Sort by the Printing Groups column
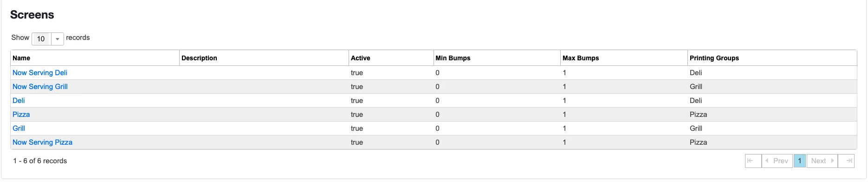 click(714, 58)
